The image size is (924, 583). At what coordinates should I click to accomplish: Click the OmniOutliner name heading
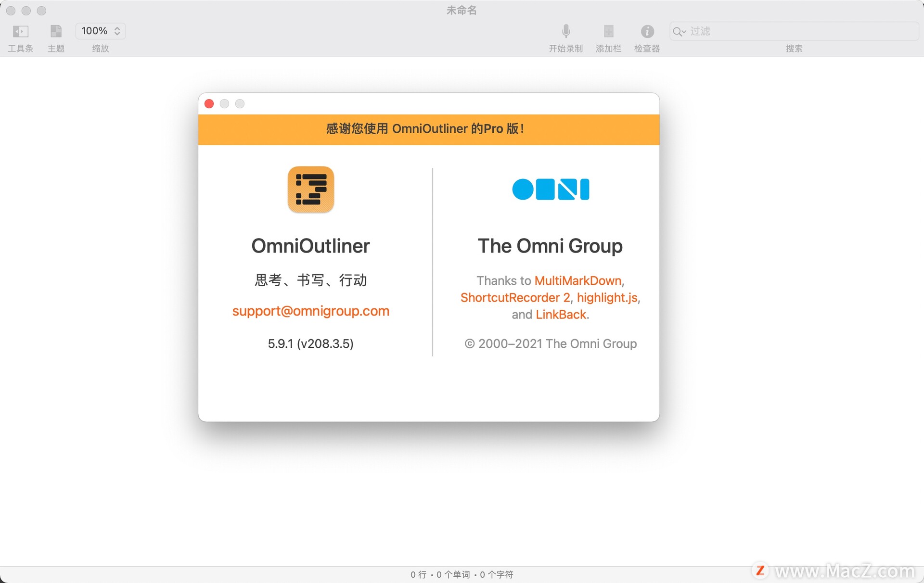click(x=310, y=246)
